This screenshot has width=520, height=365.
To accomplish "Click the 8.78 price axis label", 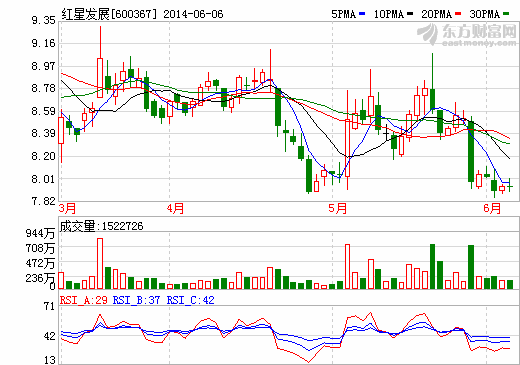I will click(43, 88).
